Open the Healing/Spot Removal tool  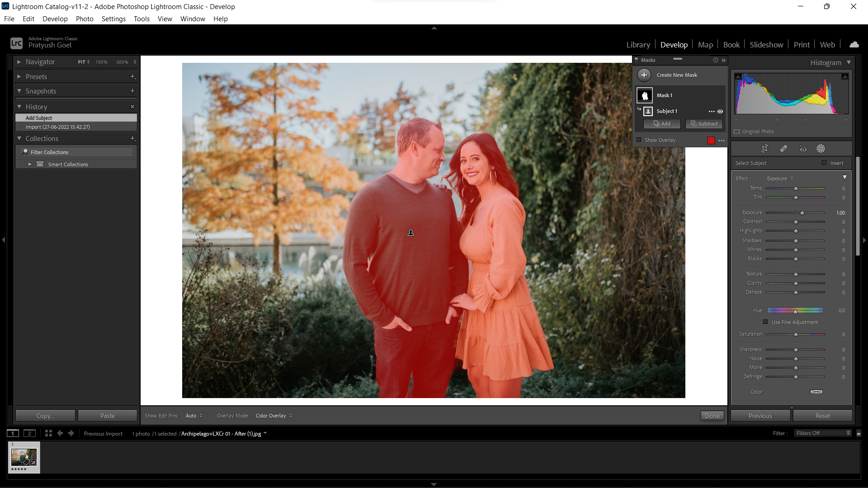pos(784,148)
